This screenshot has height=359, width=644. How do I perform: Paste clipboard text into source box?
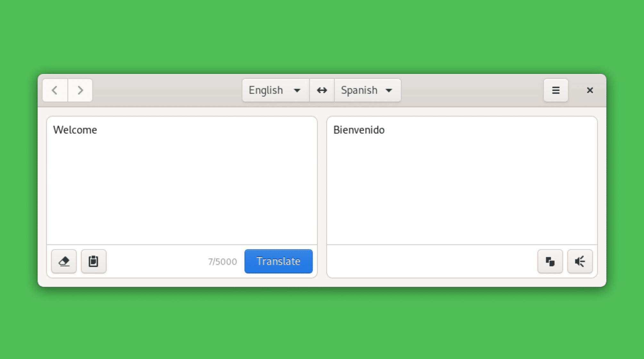pos(94,261)
